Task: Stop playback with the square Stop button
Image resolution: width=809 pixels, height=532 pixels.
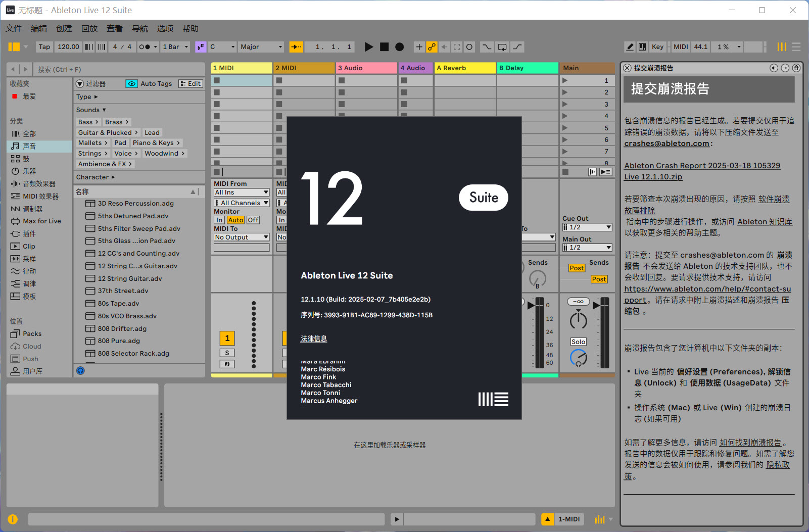Action: click(x=385, y=47)
